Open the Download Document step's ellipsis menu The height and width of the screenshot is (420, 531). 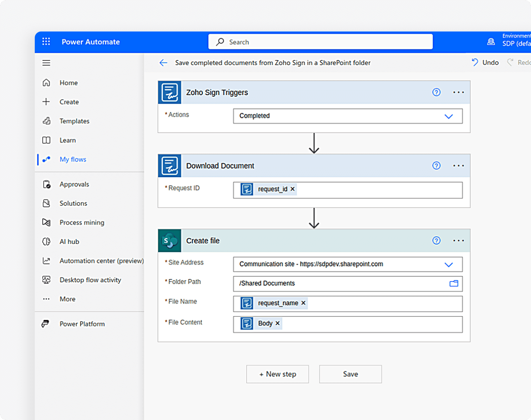coord(458,166)
